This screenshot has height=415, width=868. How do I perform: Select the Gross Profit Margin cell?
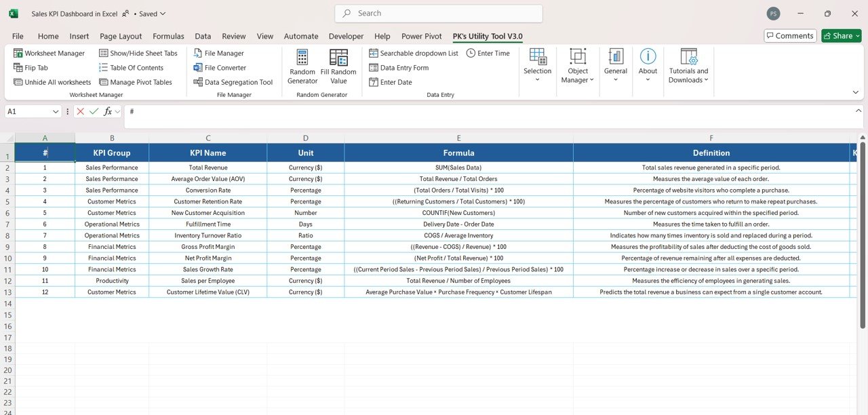point(208,247)
